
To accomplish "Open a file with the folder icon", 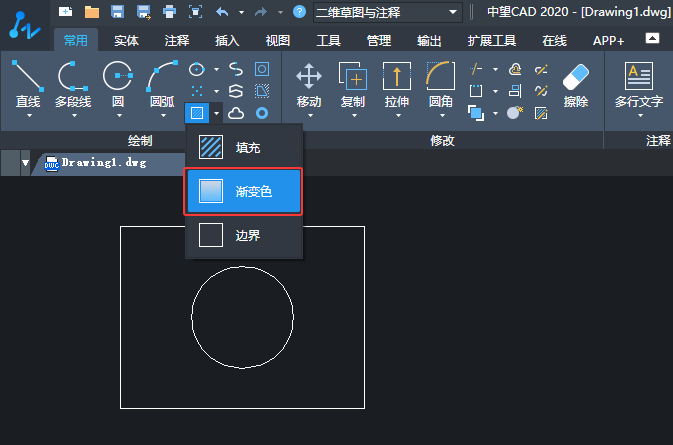I will (x=91, y=12).
